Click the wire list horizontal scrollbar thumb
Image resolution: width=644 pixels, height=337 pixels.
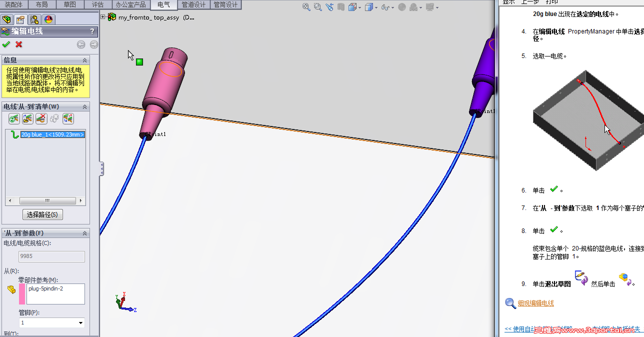click(48, 200)
